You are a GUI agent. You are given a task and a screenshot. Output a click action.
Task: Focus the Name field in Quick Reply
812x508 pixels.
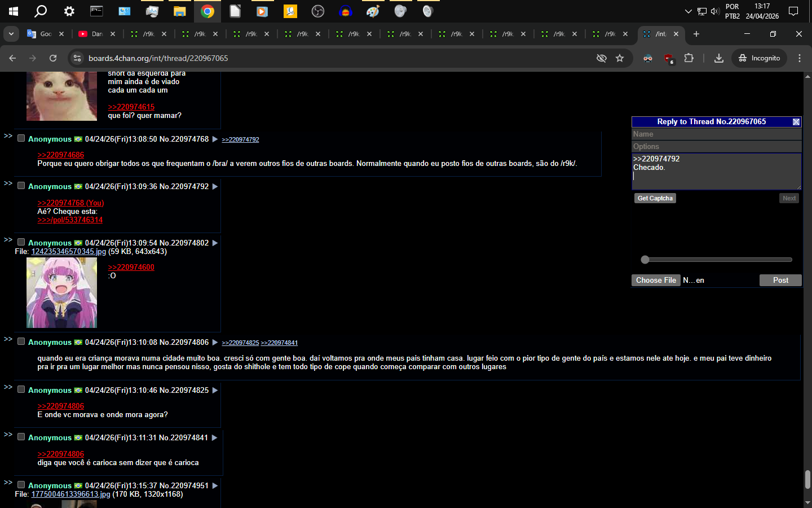click(717, 134)
